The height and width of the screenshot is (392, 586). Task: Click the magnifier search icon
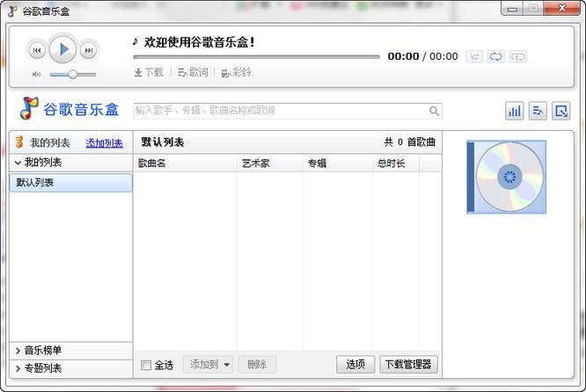tap(434, 111)
